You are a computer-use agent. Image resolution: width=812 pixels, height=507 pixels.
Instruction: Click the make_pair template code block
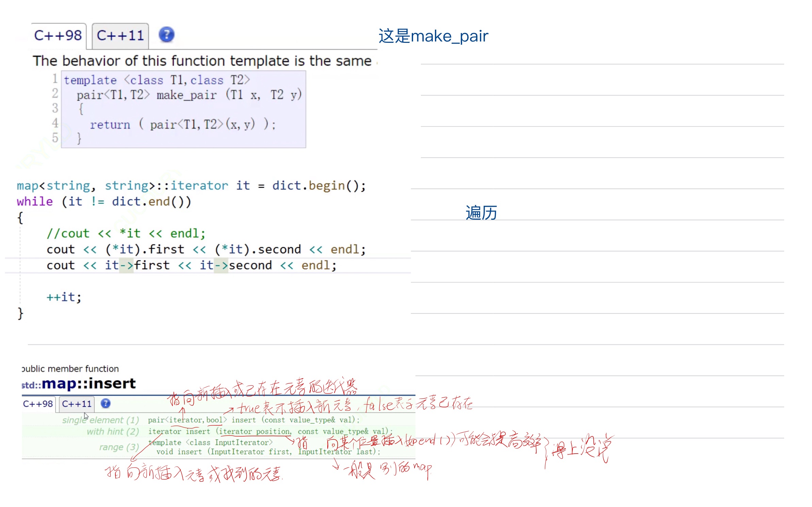pos(183,109)
